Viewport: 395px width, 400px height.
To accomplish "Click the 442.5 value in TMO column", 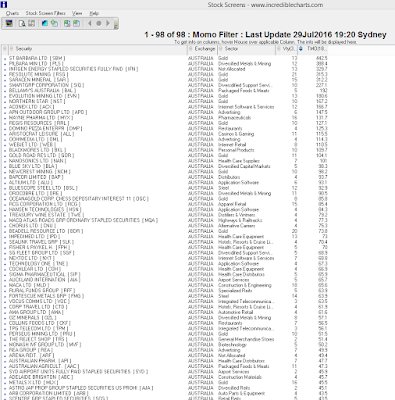I will [x=322, y=58].
